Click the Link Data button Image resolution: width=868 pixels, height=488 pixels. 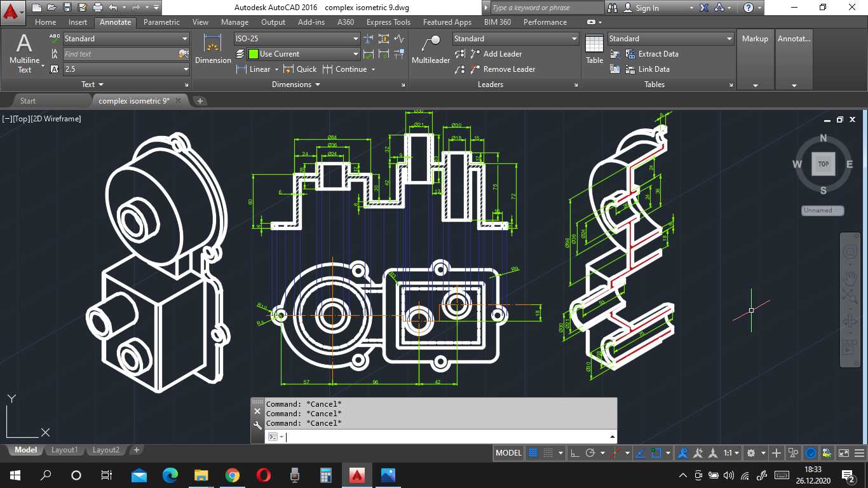[x=647, y=69]
